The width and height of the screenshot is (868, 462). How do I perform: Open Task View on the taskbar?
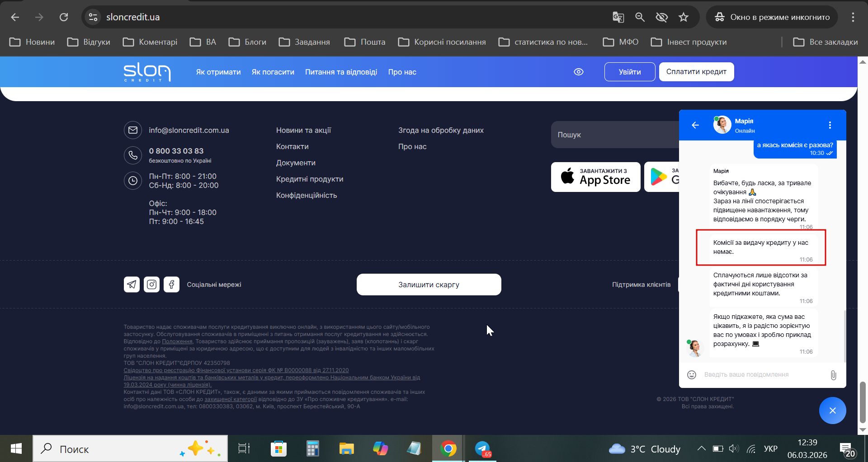click(x=244, y=448)
